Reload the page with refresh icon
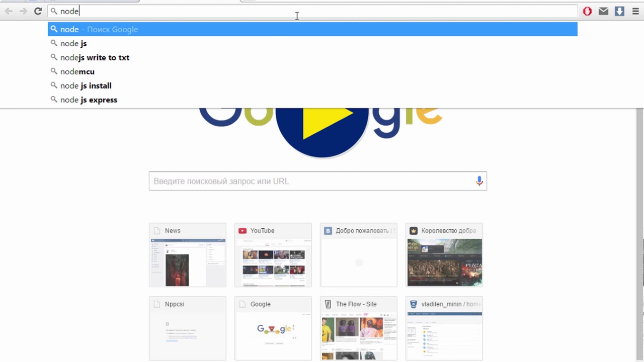Viewport: 644px width, 362px height. 38,11
